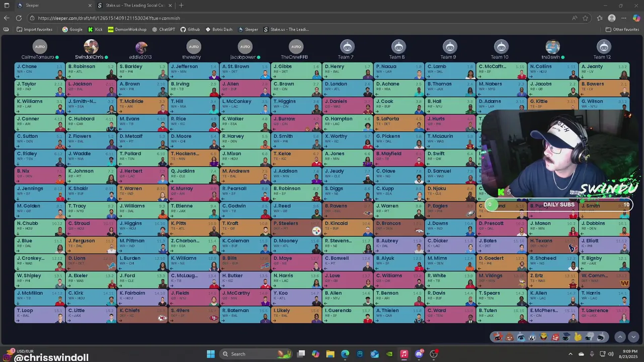Open Outlook from taskbar
Image resolution: width=644 pixels, height=362 pixels.
pos(375,354)
